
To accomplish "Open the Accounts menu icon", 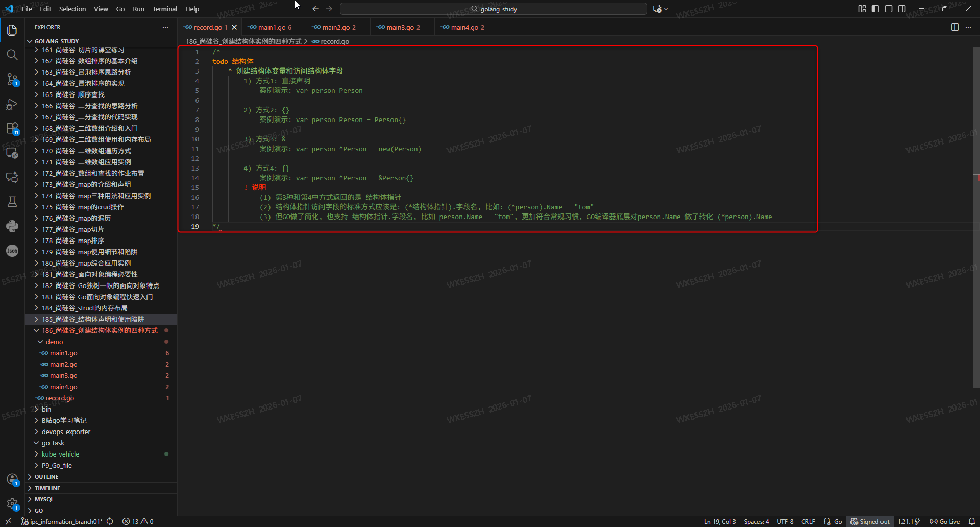I will [12, 480].
